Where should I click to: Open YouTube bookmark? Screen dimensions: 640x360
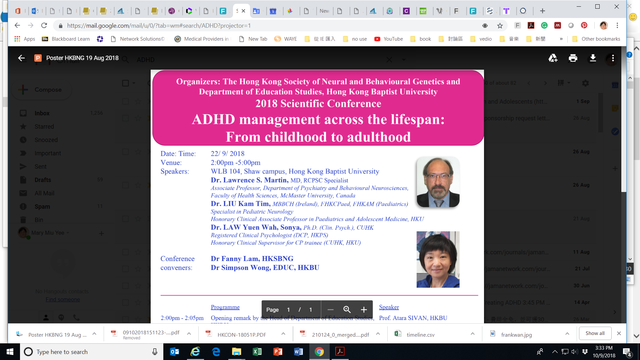pos(389,39)
